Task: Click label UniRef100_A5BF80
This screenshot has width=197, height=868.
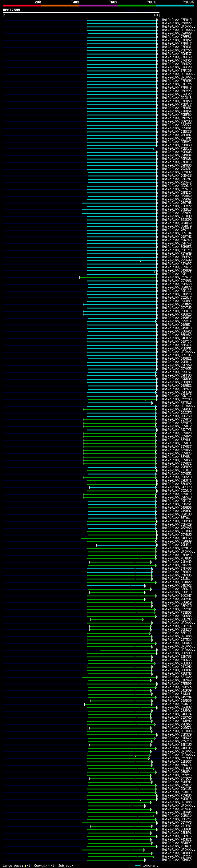Action: [177, 115]
